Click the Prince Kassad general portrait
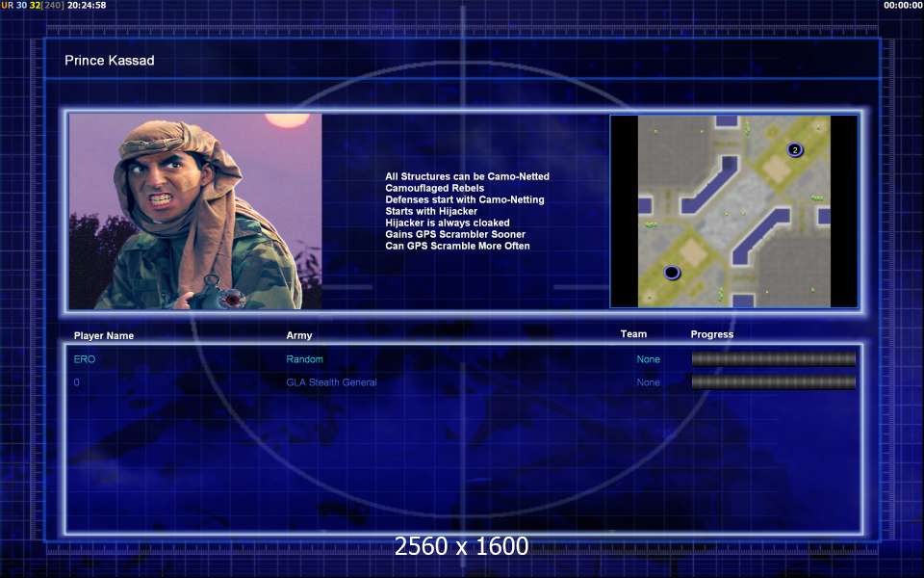924x578 pixels. (195, 211)
